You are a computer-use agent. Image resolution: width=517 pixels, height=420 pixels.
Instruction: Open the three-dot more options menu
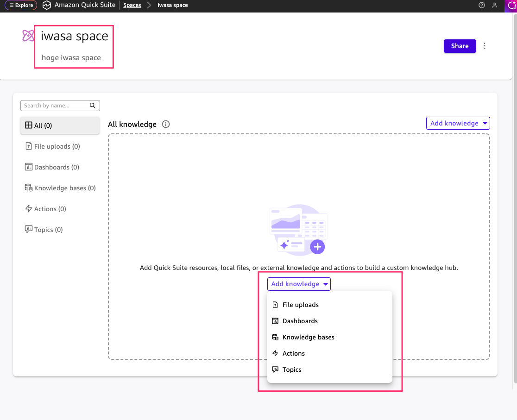click(485, 46)
